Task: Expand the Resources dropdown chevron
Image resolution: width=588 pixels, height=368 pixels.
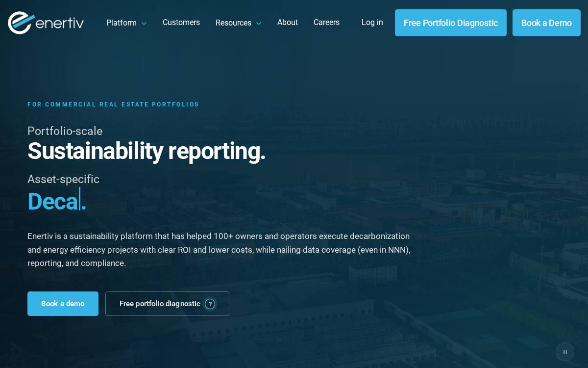Action: coord(259,24)
